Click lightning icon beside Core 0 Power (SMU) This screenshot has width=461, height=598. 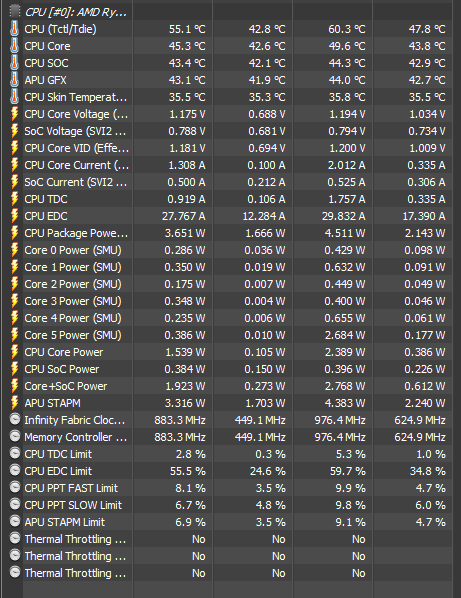(x=14, y=250)
